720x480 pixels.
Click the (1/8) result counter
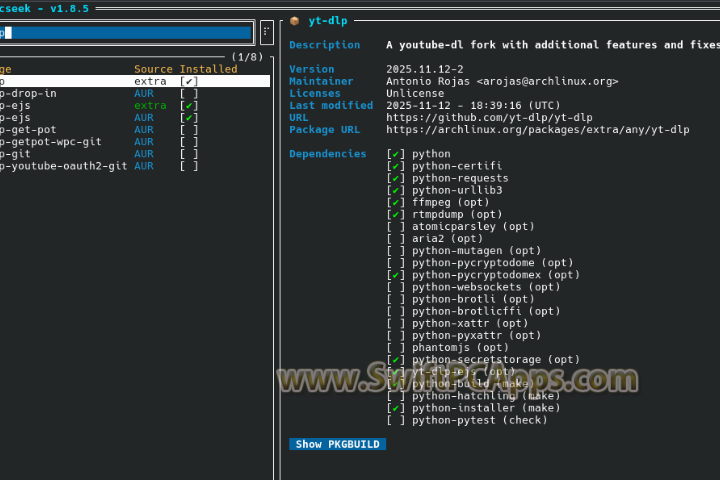[x=247, y=57]
